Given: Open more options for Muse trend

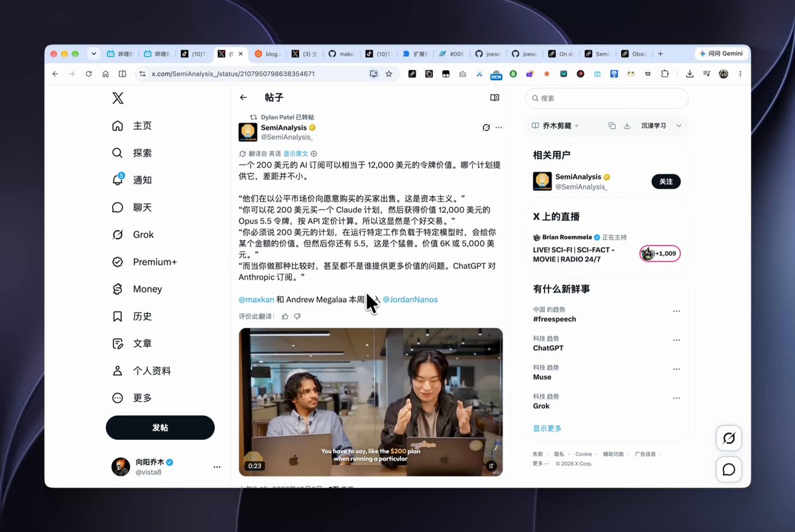Looking at the screenshot, I should coord(676,369).
